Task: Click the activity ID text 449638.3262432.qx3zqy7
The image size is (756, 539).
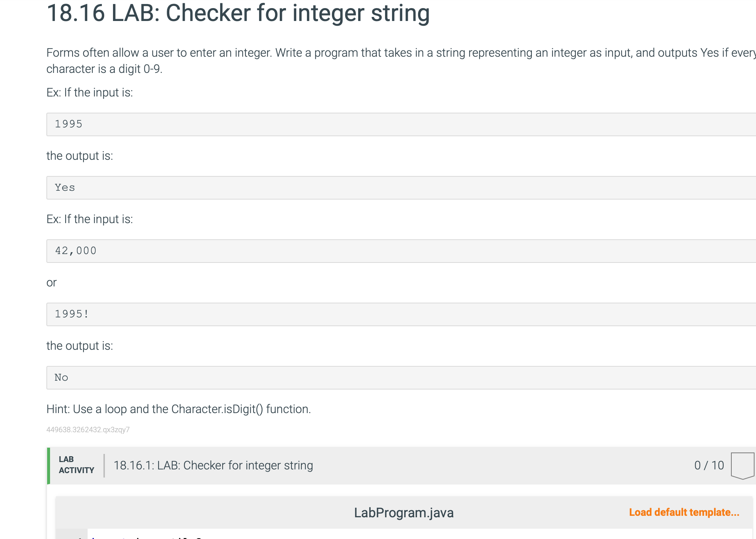Action: click(88, 430)
